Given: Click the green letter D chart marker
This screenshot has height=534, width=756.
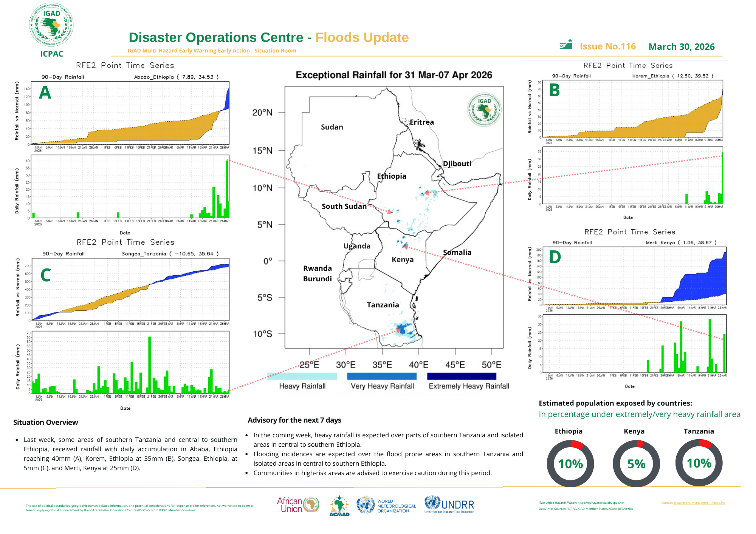Looking at the screenshot, I should [x=555, y=257].
